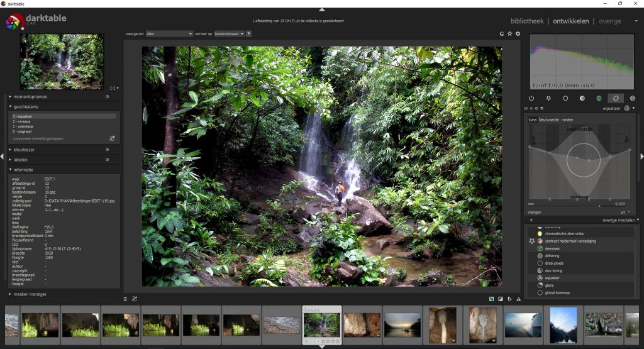Toggle favourite star for contrast helderheid verzadiging
The image size is (644, 349).
point(532,241)
